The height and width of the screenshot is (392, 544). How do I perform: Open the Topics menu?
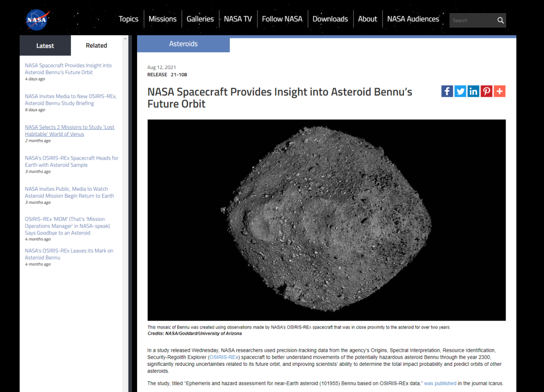(128, 19)
